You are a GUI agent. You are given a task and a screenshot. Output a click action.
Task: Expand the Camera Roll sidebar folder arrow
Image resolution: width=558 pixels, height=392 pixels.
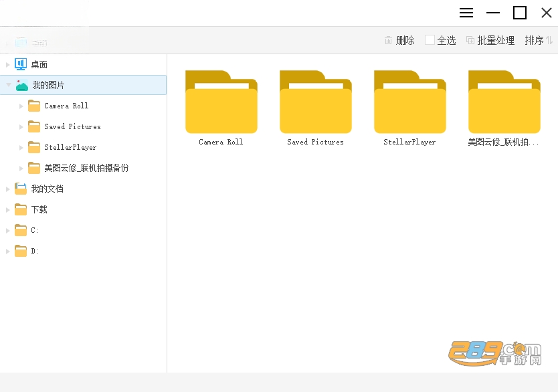point(21,106)
